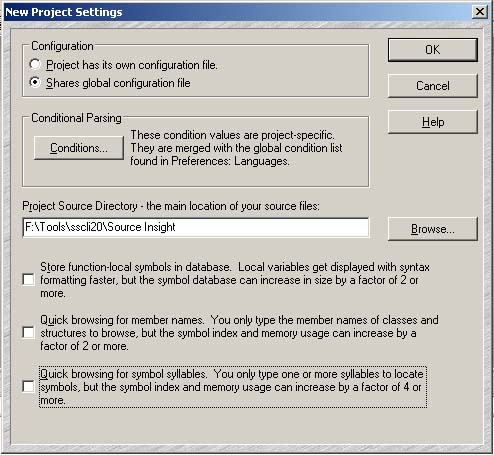This screenshot has width=494, height=455.
Task: Check 'Quick browsing for symbol syllables' option
Action: click(29, 387)
